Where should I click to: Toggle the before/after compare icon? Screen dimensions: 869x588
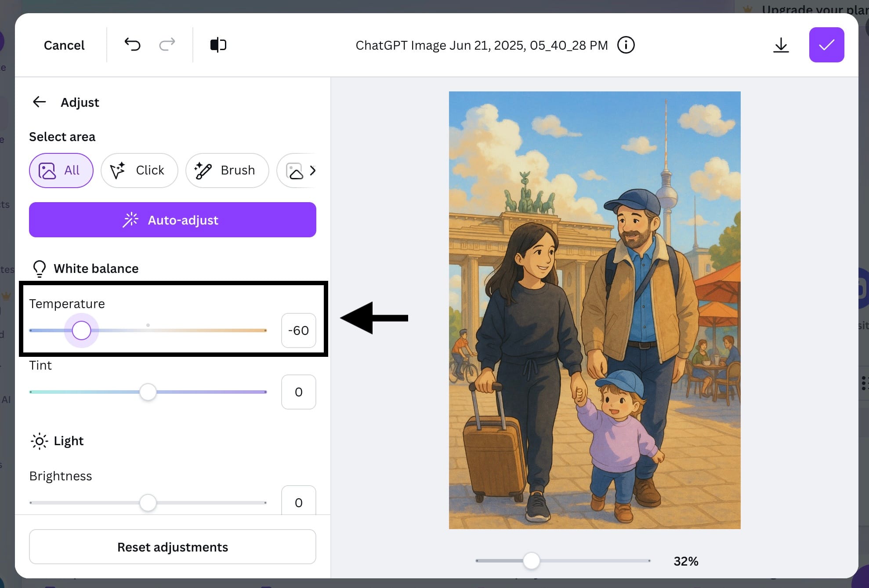218,45
